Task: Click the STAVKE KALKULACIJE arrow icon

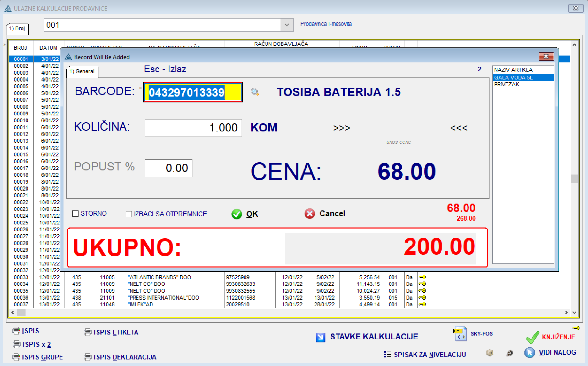Action: 320,337
